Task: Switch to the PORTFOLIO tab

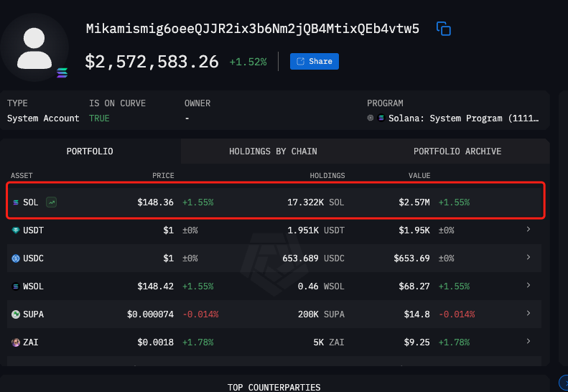Action: (x=90, y=151)
